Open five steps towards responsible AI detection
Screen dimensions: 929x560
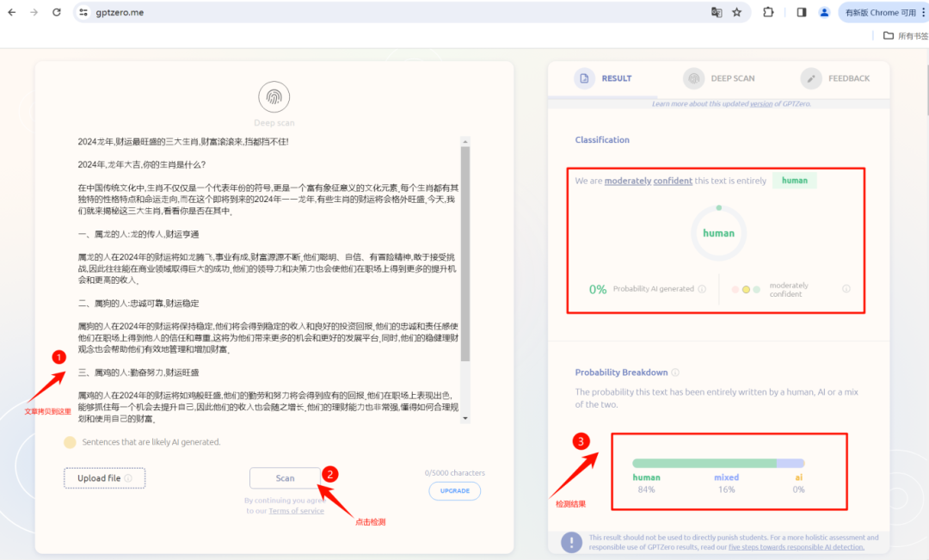click(797, 547)
